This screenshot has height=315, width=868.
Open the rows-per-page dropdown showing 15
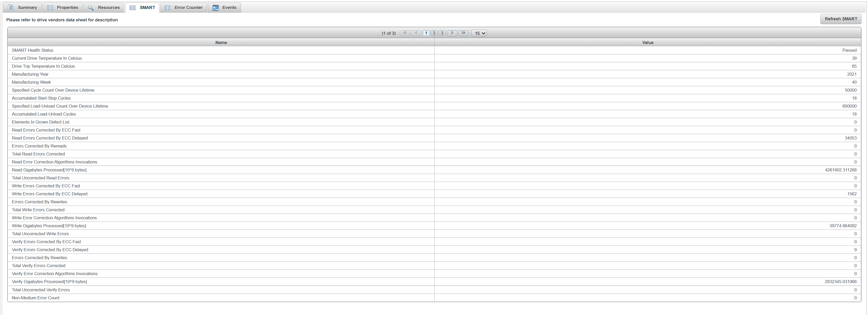click(479, 33)
